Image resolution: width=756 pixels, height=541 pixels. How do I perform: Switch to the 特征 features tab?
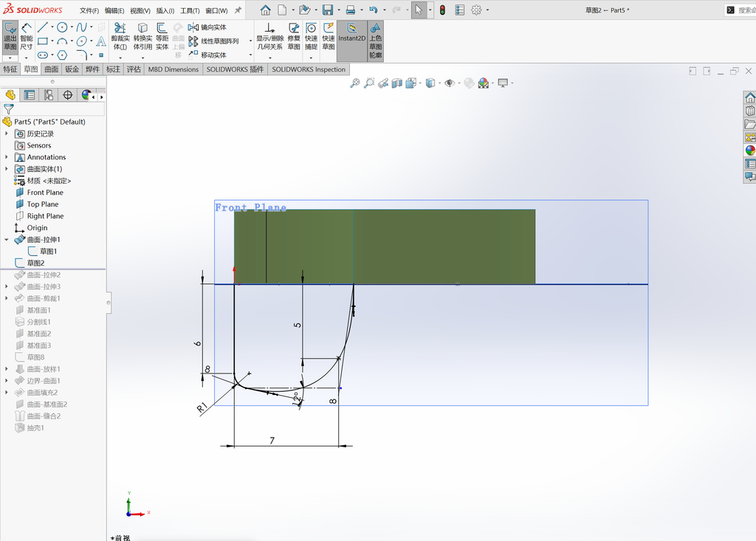point(10,69)
